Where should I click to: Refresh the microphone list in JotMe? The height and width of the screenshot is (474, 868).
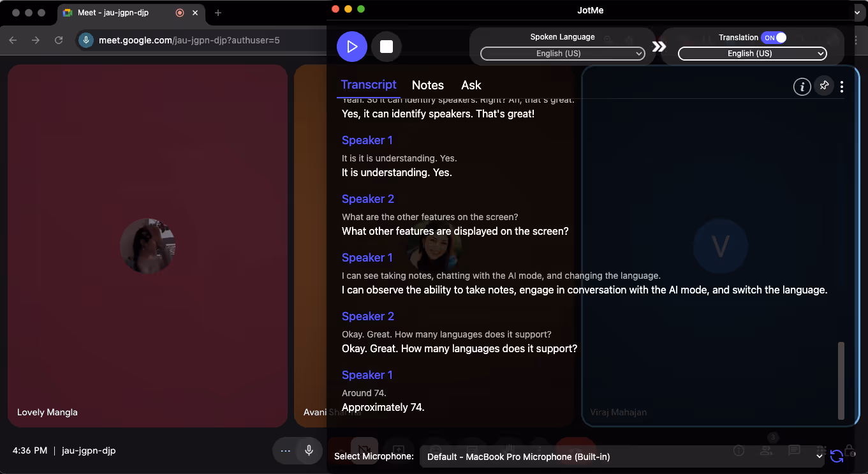click(x=836, y=456)
